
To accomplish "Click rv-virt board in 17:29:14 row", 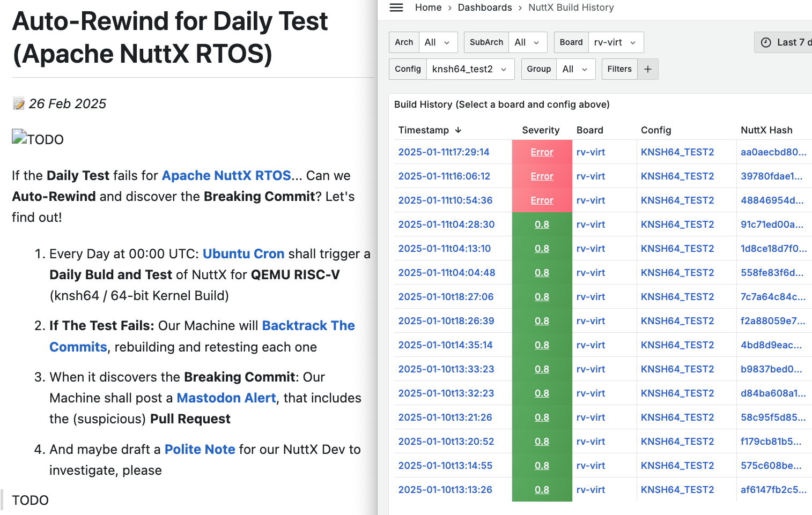I will point(590,152).
